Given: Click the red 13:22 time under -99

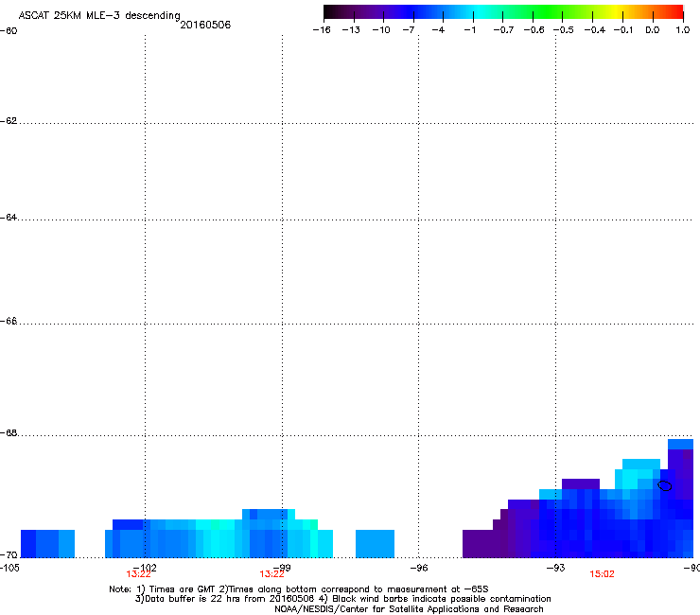Looking at the screenshot, I should point(271,574).
